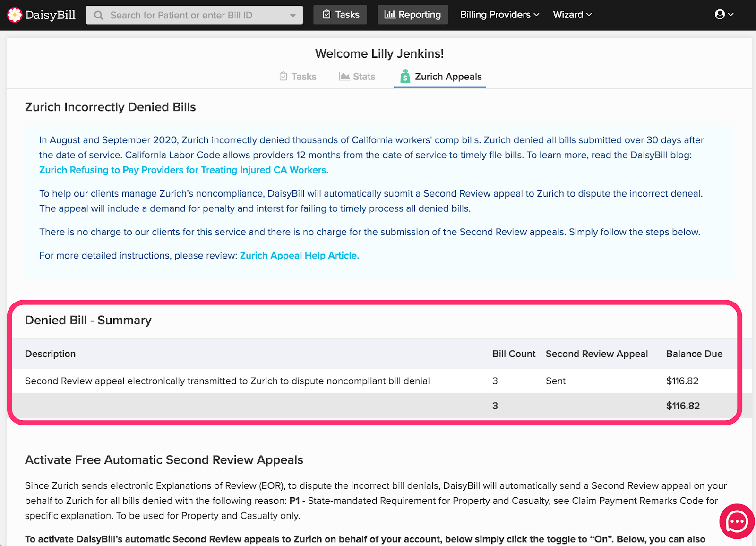
Task: Open the Zurich Appeal Help Article link
Action: click(300, 256)
